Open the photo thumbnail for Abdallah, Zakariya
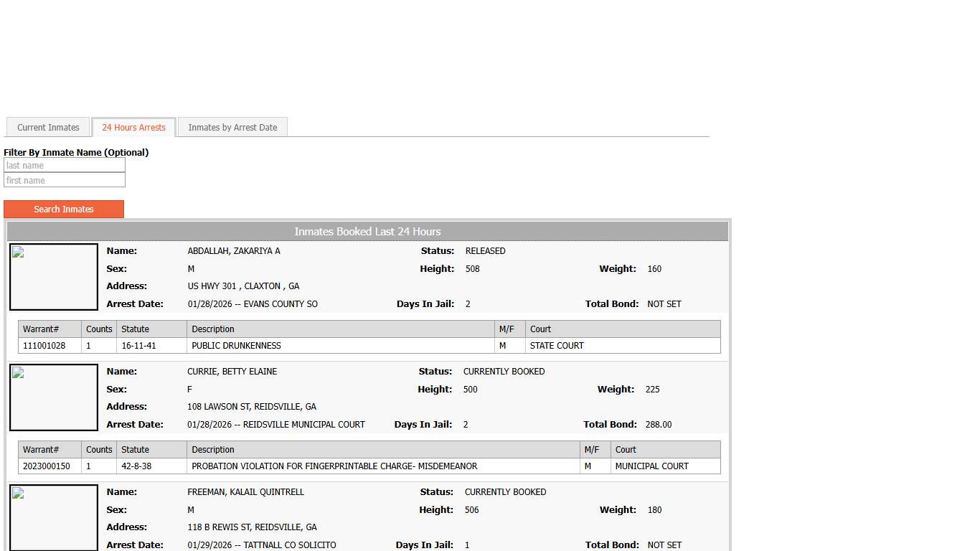The image size is (980, 551). 54,277
